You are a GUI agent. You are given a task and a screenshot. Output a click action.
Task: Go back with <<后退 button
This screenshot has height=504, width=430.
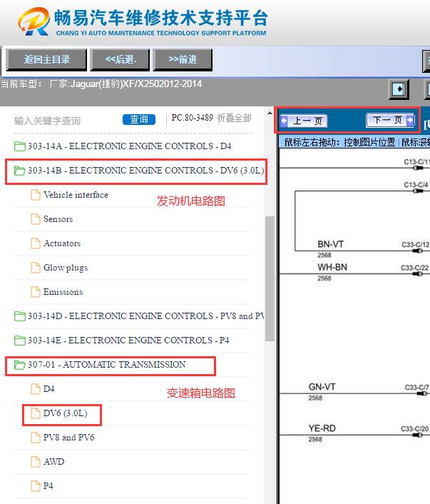(x=120, y=60)
